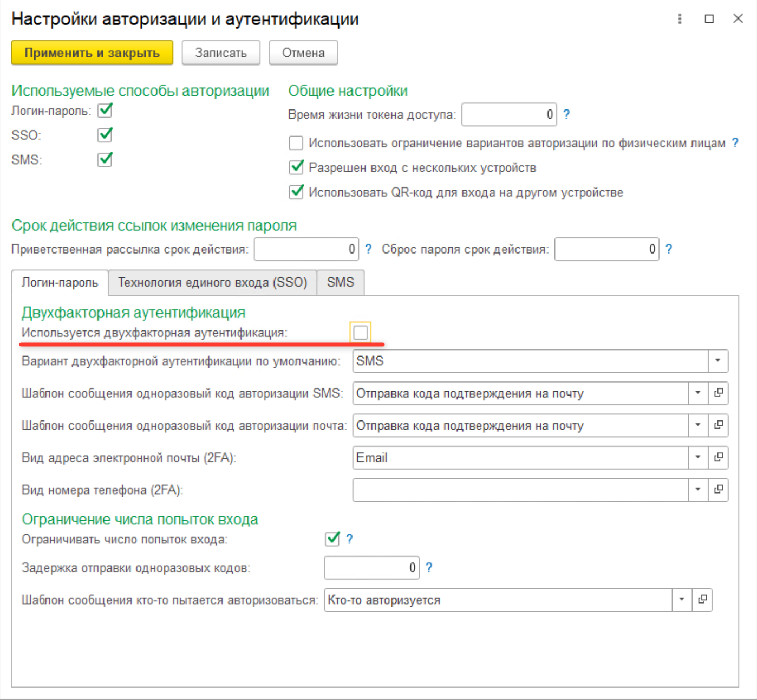The height and width of the screenshot is (700, 757).
Task: Open email code template record icon
Action: coord(718,425)
